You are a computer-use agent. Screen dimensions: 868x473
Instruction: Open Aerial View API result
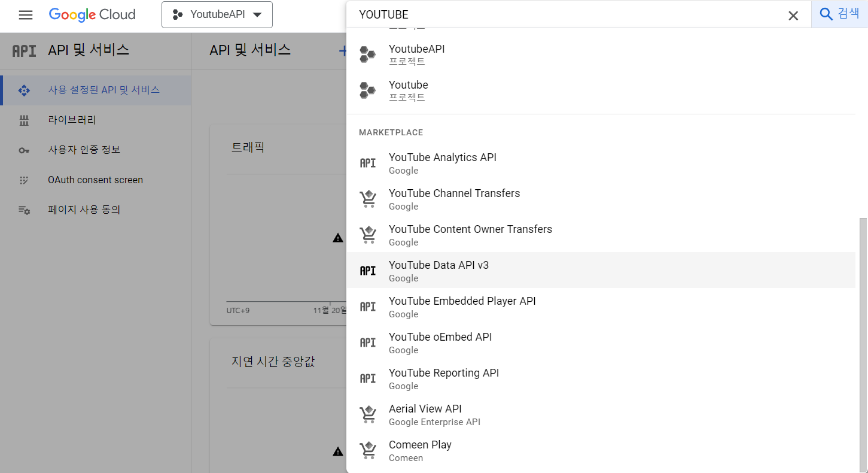pyautogui.click(x=601, y=414)
